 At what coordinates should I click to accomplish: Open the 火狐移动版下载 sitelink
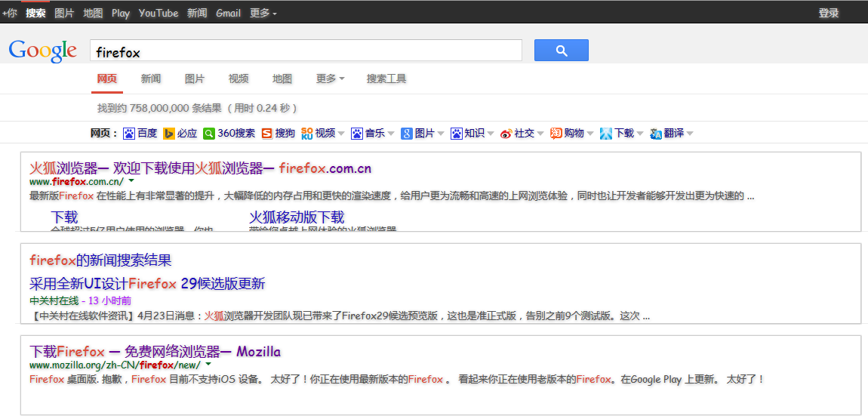tap(297, 217)
